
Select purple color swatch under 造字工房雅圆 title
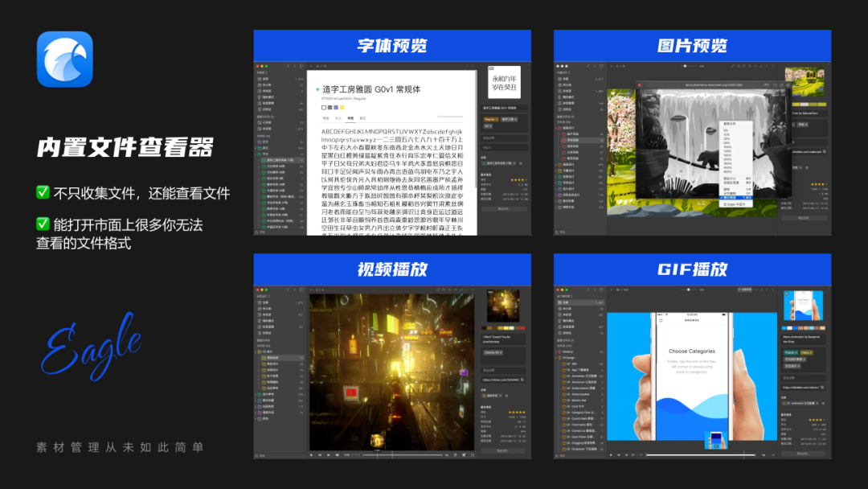[x=336, y=108]
